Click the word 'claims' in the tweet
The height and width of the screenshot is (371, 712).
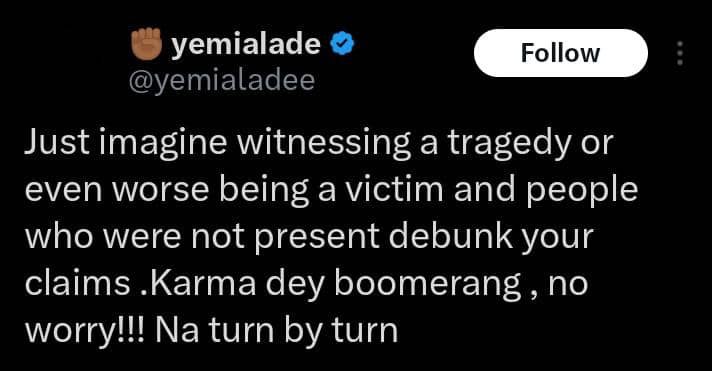(78, 282)
